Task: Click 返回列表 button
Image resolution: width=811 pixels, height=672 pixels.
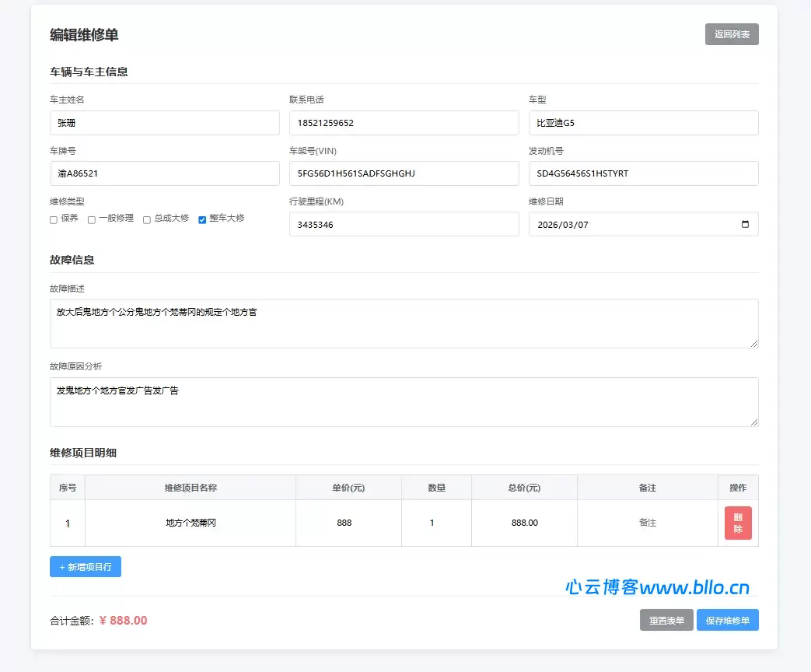Action: click(731, 34)
